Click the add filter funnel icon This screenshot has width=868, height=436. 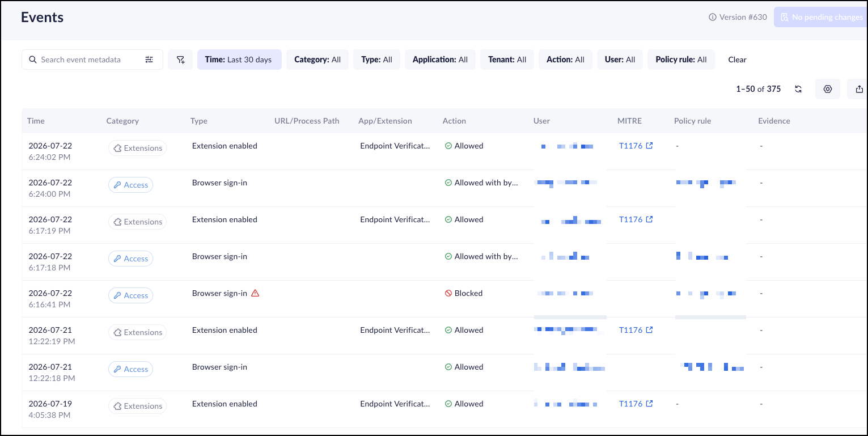pyautogui.click(x=180, y=60)
